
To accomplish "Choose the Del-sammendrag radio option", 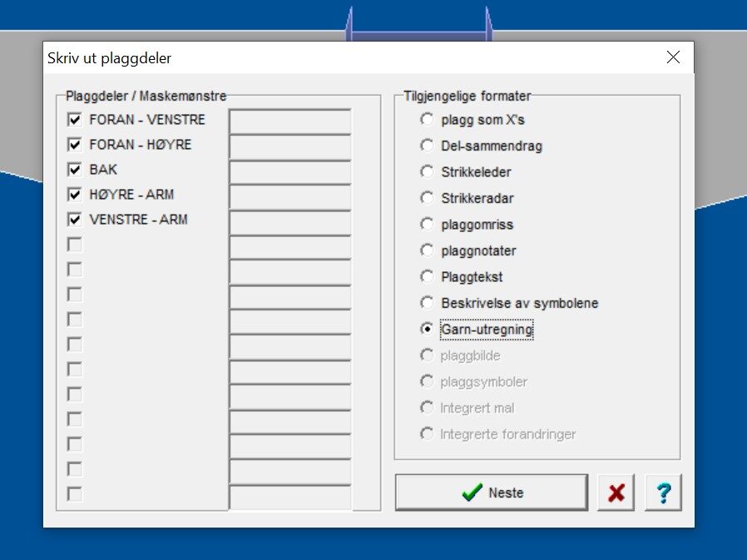I will [427, 146].
